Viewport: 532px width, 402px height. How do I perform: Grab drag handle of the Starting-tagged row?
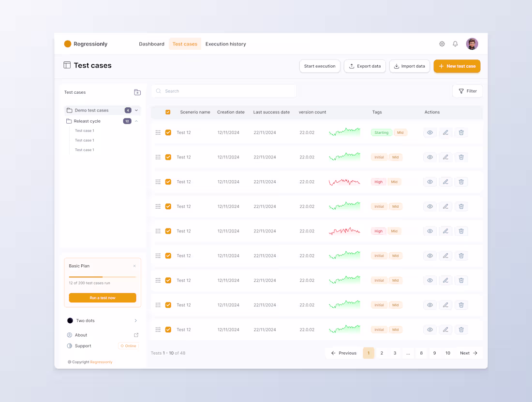coord(158,132)
